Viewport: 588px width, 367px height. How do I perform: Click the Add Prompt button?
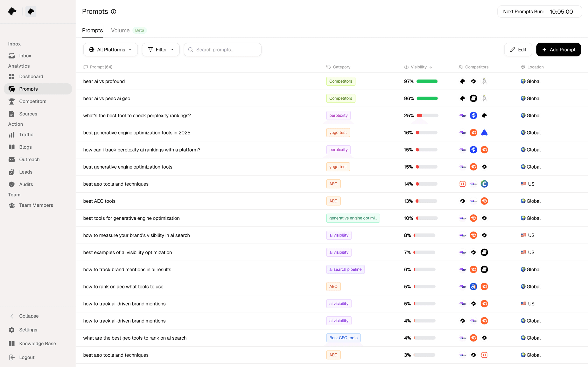[558, 50]
